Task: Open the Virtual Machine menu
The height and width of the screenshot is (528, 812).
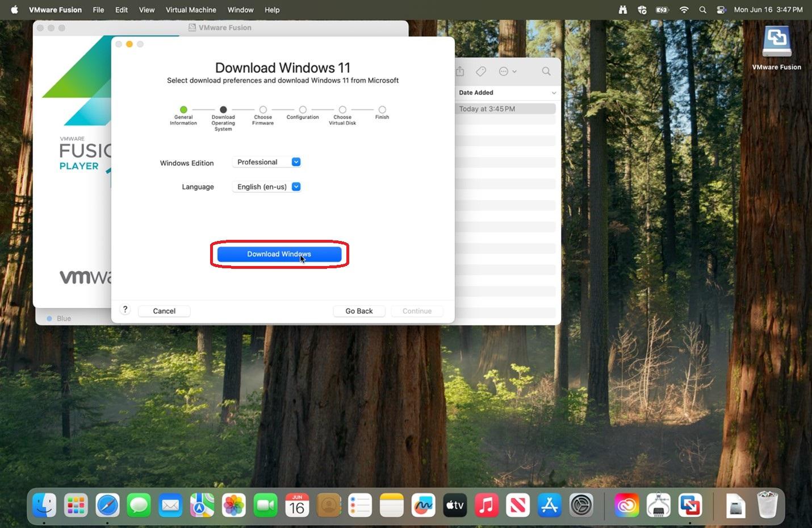Action: pyautogui.click(x=191, y=10)
